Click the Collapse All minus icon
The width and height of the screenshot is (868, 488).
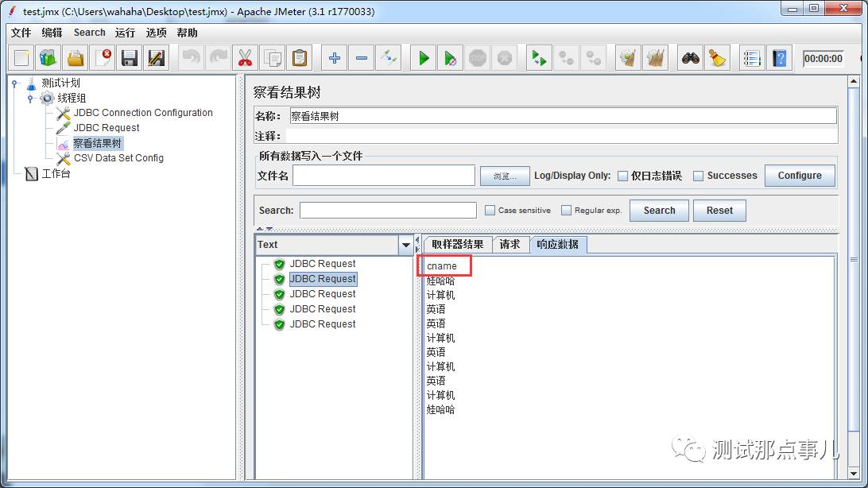tap(362, 58)
